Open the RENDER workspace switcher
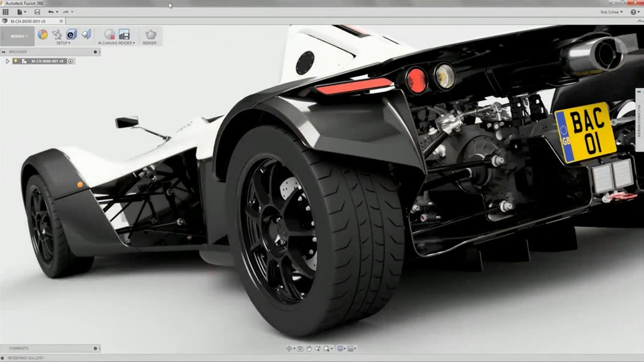644x362 pixels. tap(19, 36)
